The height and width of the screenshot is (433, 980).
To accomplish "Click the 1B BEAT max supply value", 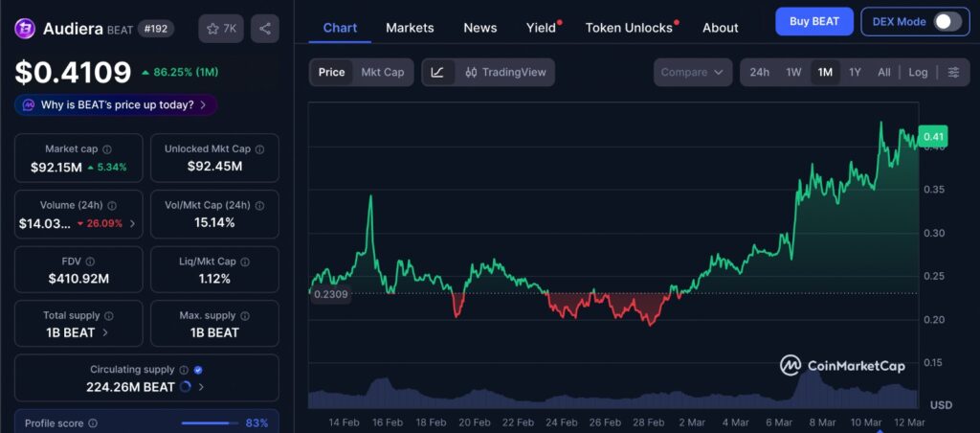I will [214, 332].
